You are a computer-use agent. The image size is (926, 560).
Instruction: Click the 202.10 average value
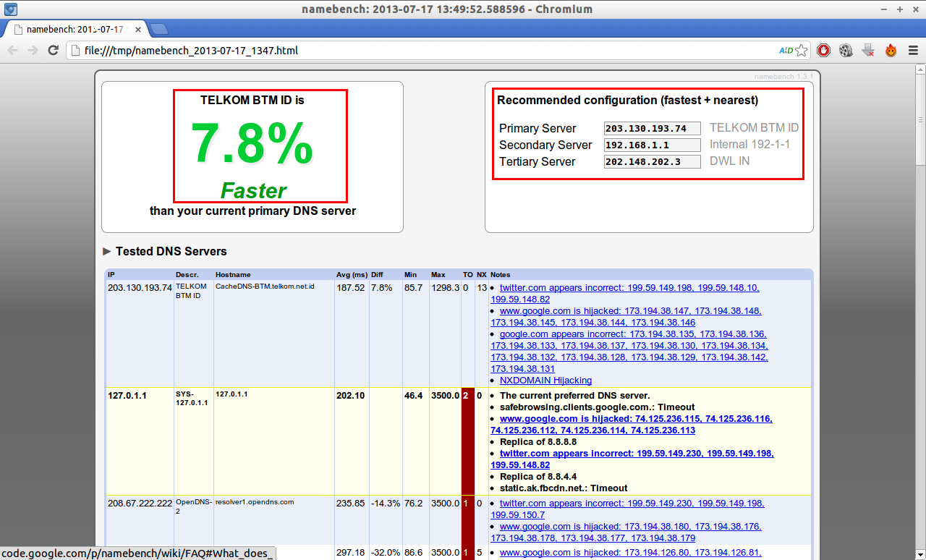point(351,396)
